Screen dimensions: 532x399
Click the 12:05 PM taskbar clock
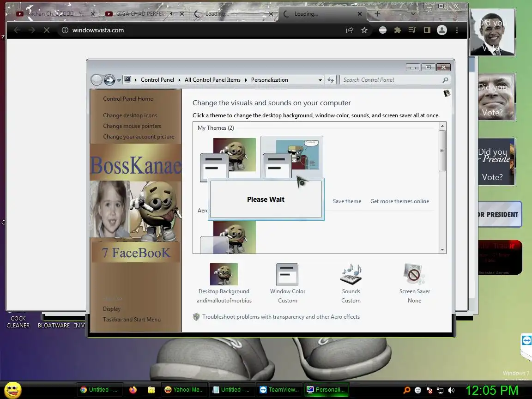tap(492, 390)
